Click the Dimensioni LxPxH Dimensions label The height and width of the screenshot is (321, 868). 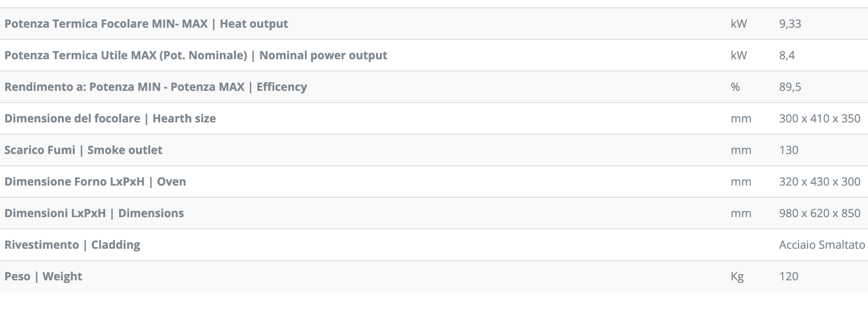tap(94, 213)
